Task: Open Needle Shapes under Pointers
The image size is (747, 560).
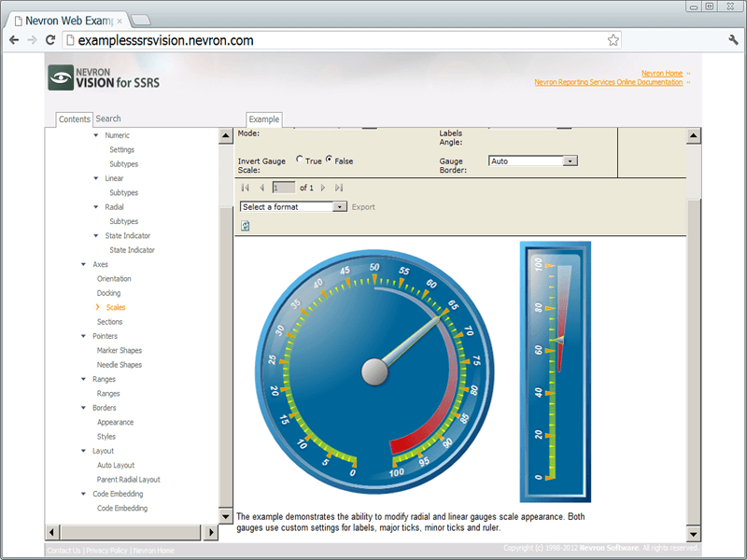Action: pos(120,364)
